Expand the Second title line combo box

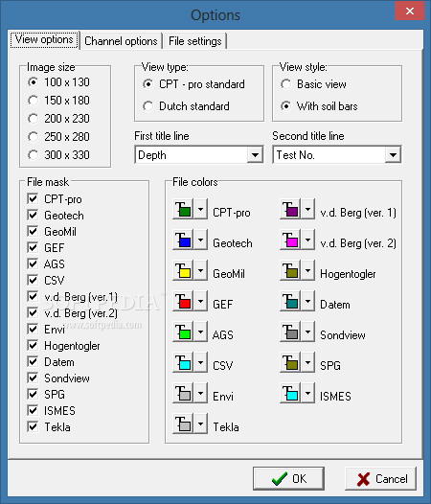(x=393, y=155)
